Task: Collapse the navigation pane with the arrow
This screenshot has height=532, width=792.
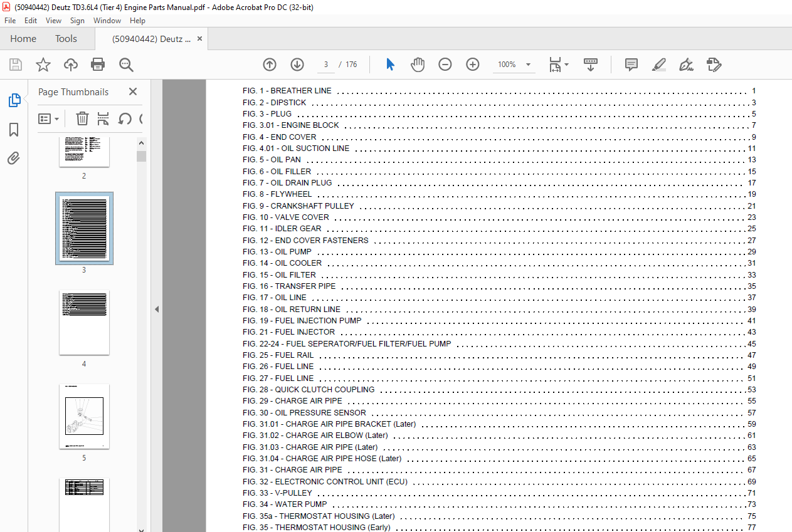Action: 157,309
